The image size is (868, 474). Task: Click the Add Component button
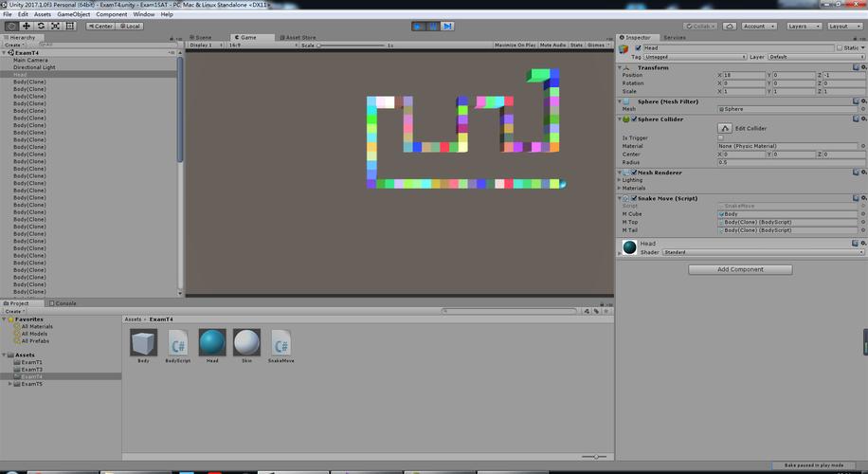coord(740,269)
